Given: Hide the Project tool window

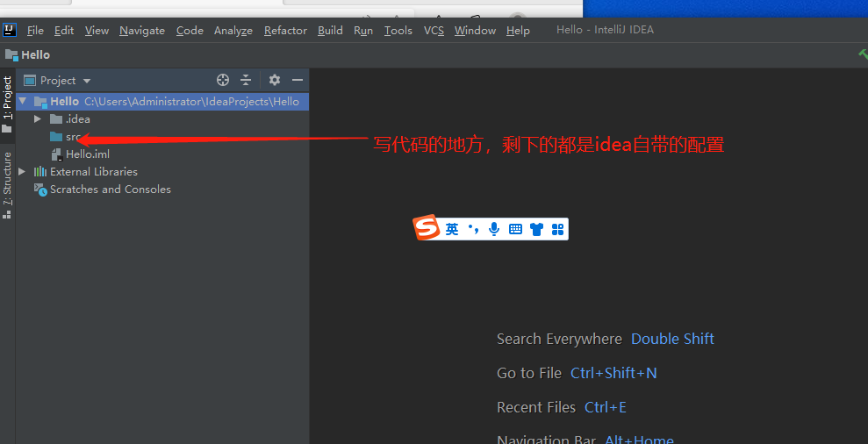Looking at the screenshot, I should (298, 80).
